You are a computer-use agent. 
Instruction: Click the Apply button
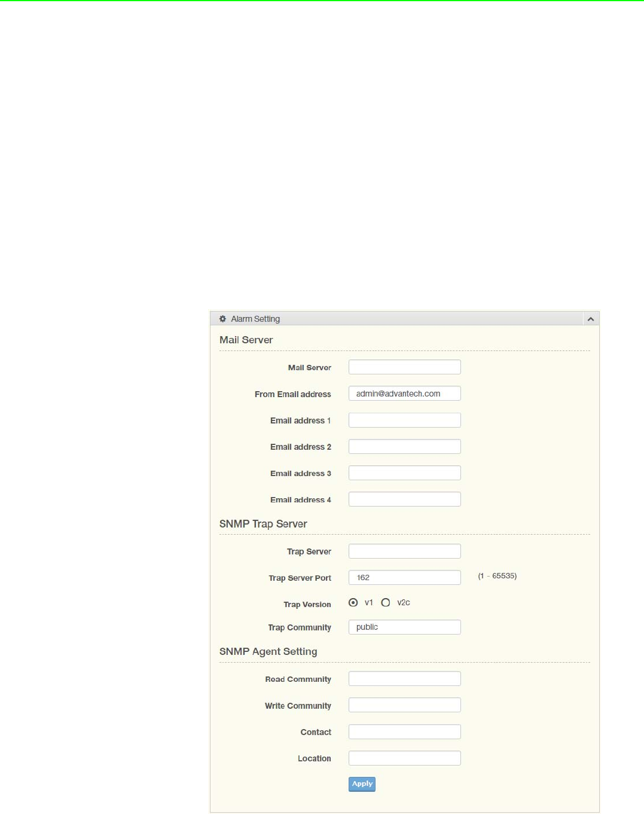tap(362, 783)
